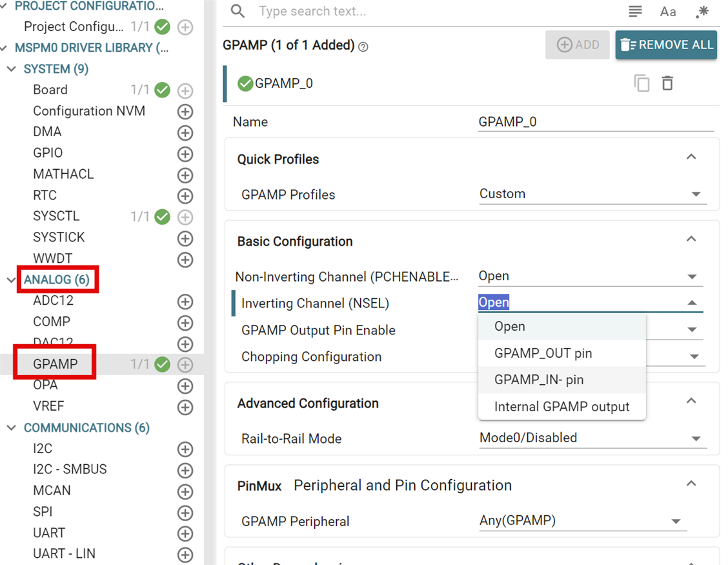Add a UART - LIN instance
Screen dimensions: 728x565
(185, 555)
